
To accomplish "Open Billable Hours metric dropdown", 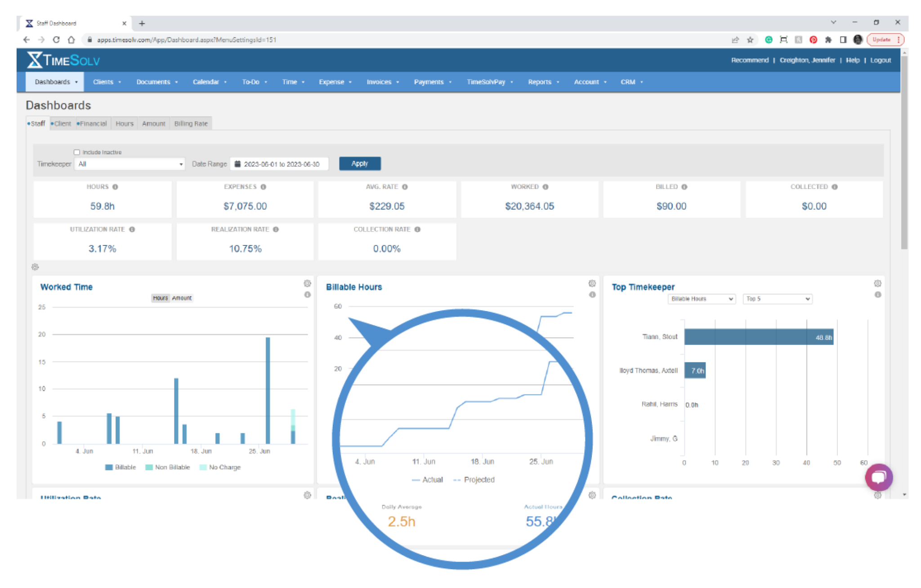I will point(702,299).
